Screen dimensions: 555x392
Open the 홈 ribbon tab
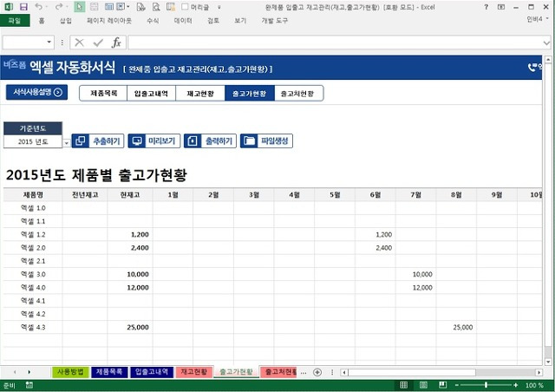(x=42, y=21)
